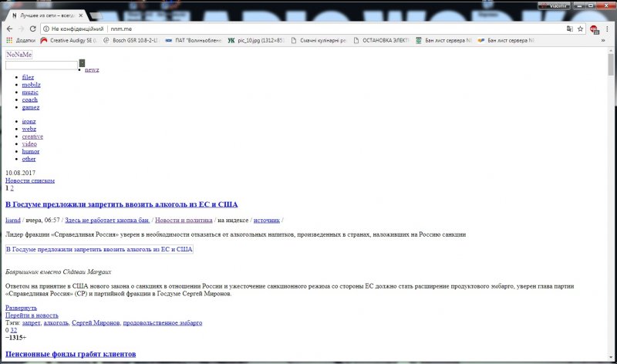The width and height of the screenshot is (617, 364).
Task: Click the translate page icon in the address bar
Action: [569, 29]
